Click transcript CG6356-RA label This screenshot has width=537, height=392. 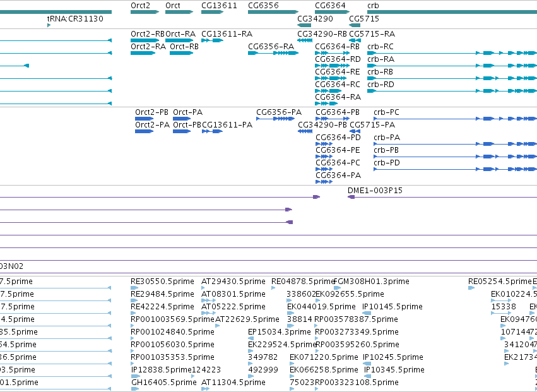coord(271,47)
